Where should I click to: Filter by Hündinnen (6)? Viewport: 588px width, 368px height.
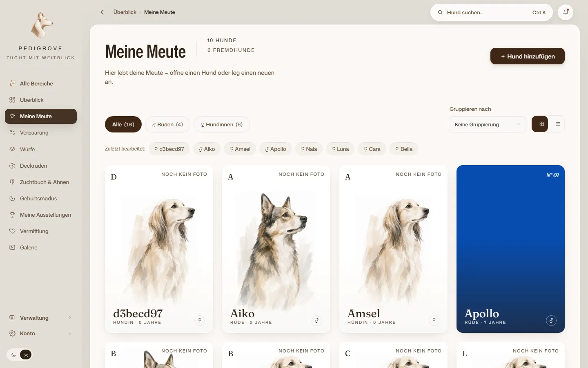pyautogui.click(x=222, y=124)
